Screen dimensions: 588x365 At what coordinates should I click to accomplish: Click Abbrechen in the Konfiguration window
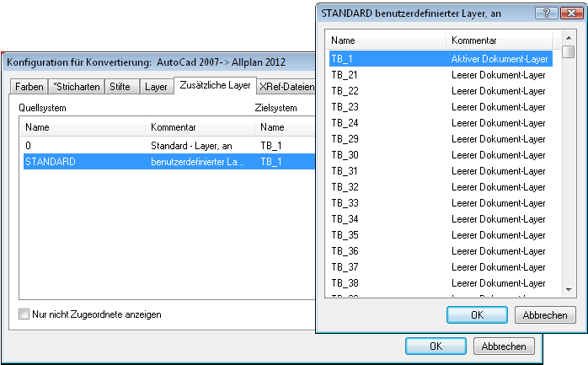pyautogui.click(x=504, y=346)
